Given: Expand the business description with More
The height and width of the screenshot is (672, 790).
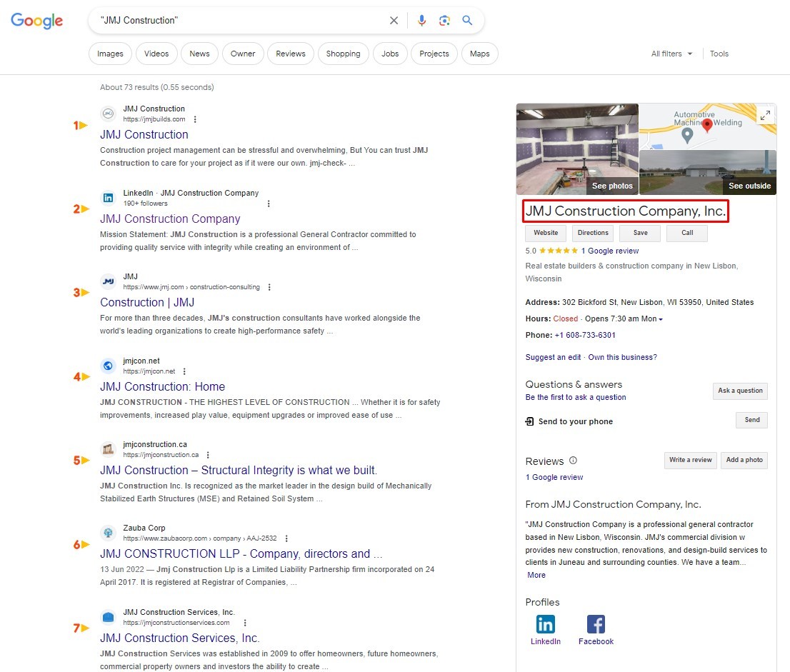Looking at the screenshot, I should pyautogui.click(x=536, y=576).
